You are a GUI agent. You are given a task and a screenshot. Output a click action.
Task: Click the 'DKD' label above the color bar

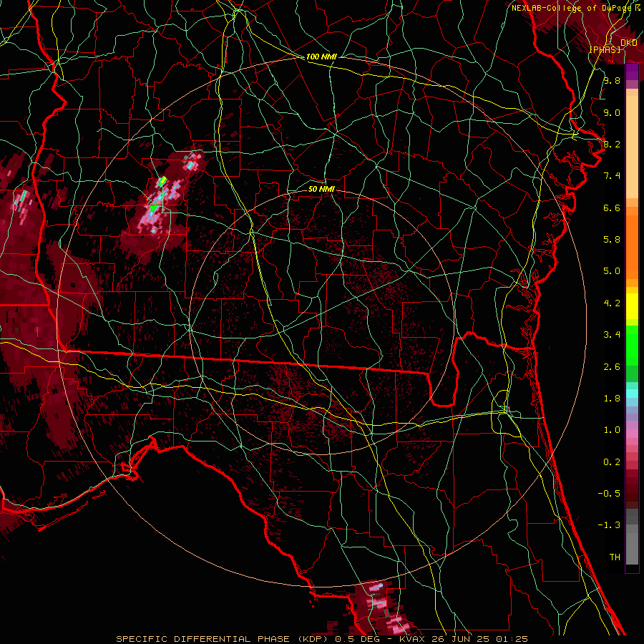pos(628,43)
